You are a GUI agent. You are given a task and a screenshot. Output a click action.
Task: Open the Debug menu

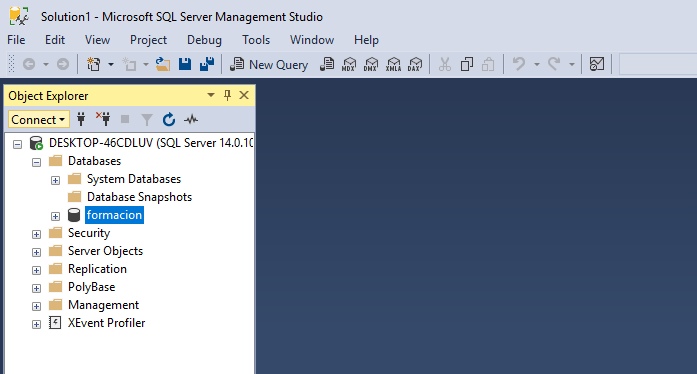point(204,40)
